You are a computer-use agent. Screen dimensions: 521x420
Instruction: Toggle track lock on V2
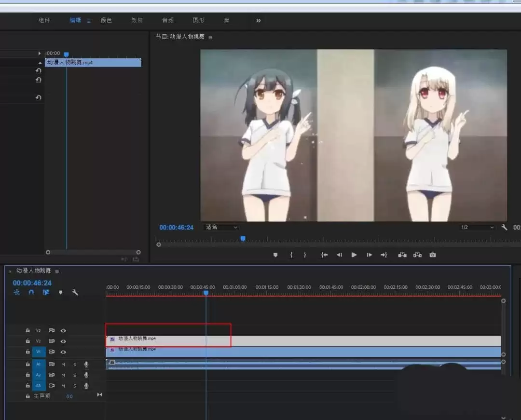(x=28, y=341)
